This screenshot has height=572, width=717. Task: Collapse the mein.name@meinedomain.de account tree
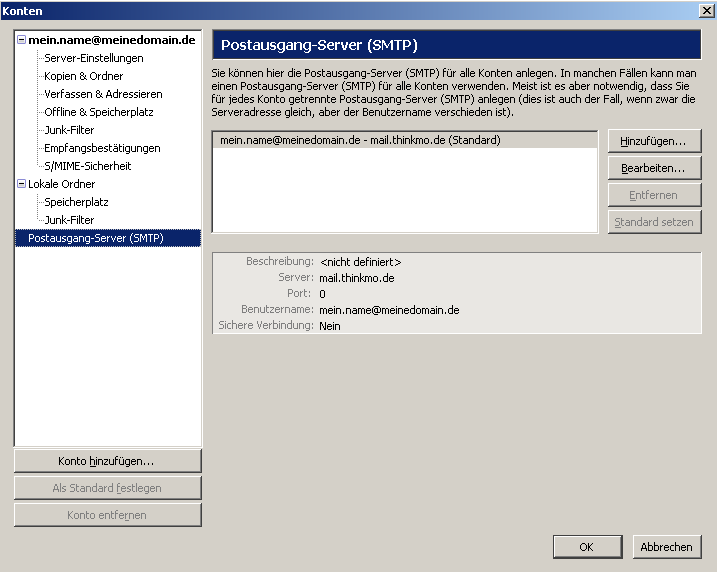point(21,40)
